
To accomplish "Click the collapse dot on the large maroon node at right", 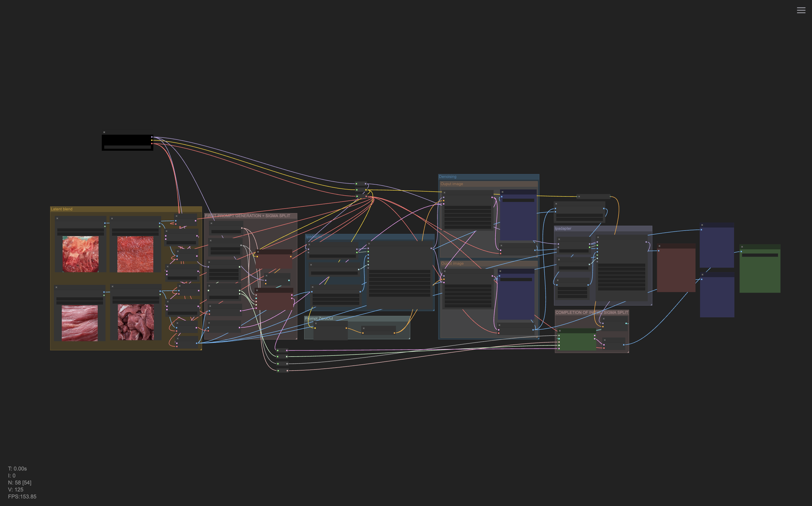I will pyautogui.click(x=659, y=246).
